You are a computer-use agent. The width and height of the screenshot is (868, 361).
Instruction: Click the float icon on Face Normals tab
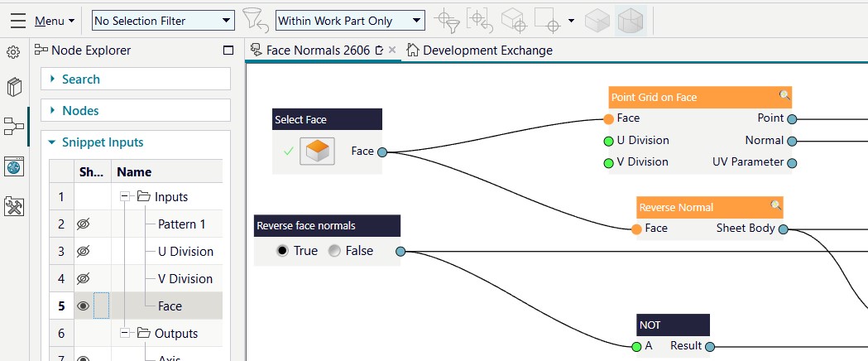379,51
